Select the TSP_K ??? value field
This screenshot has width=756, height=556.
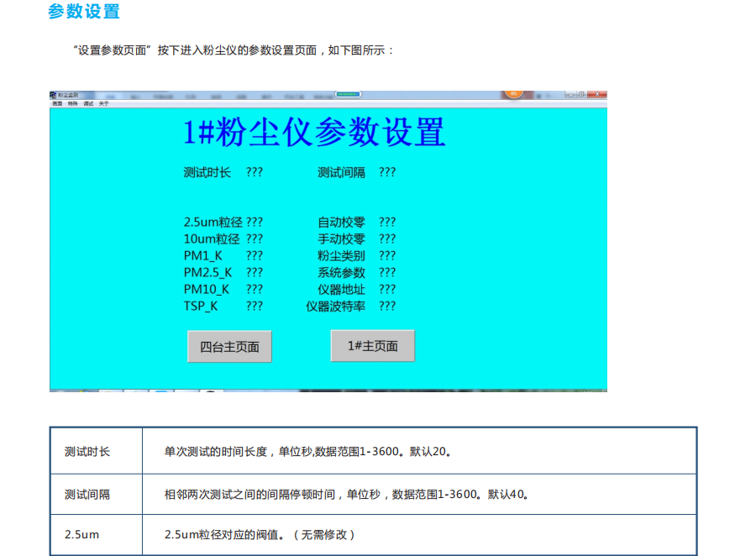255,307
